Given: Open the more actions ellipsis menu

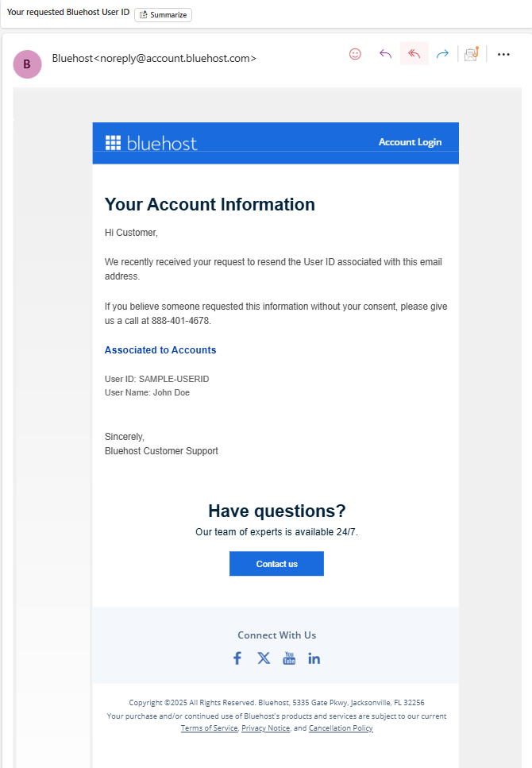Looking at the screenshot, I should tap(503, 53).
